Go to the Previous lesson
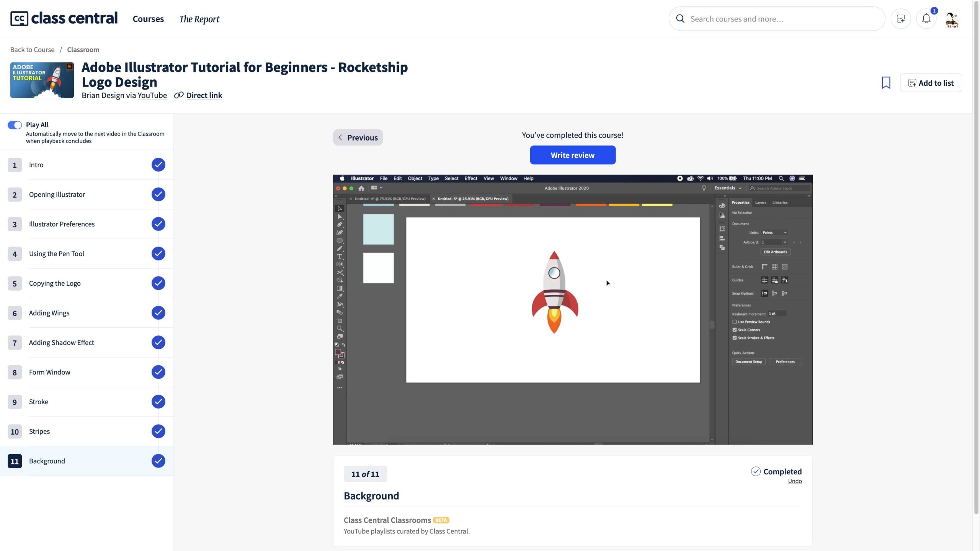Image resolution: width=980 pixels, height=551 pixels. (358, 137)
